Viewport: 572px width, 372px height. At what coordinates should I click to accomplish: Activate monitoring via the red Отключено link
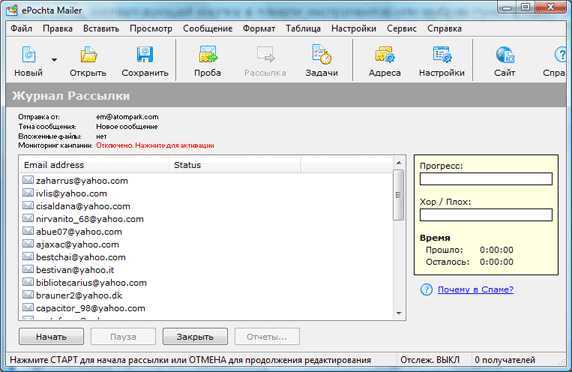tap(155, 145)
